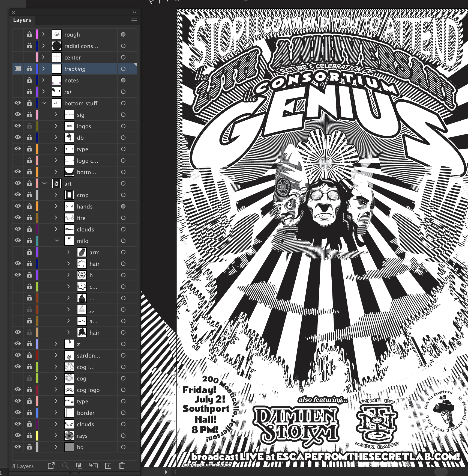Click Collect For Export icon
Viewport: 468px width, 476px height.
click(51, 466)
